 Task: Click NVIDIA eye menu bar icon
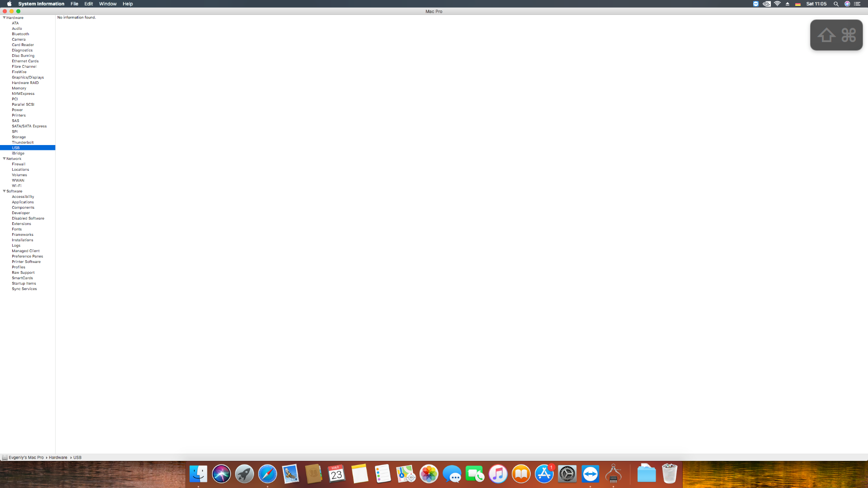click(767, 4)
